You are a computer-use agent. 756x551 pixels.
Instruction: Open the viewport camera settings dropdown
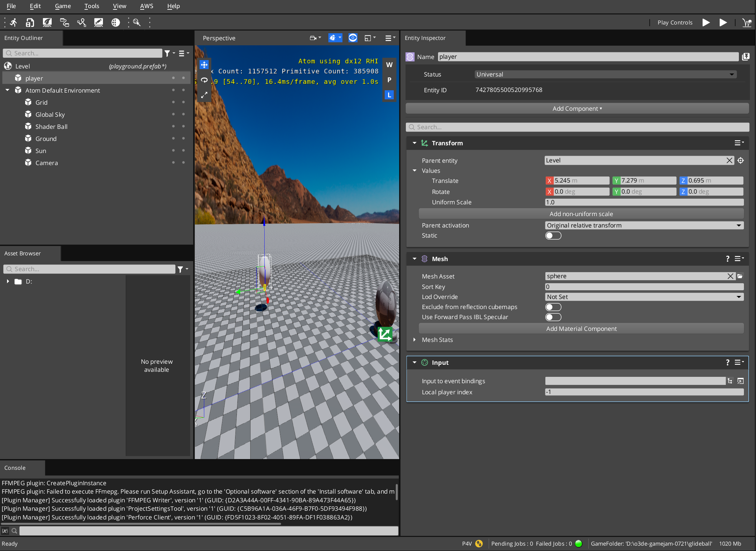point(315,38)
